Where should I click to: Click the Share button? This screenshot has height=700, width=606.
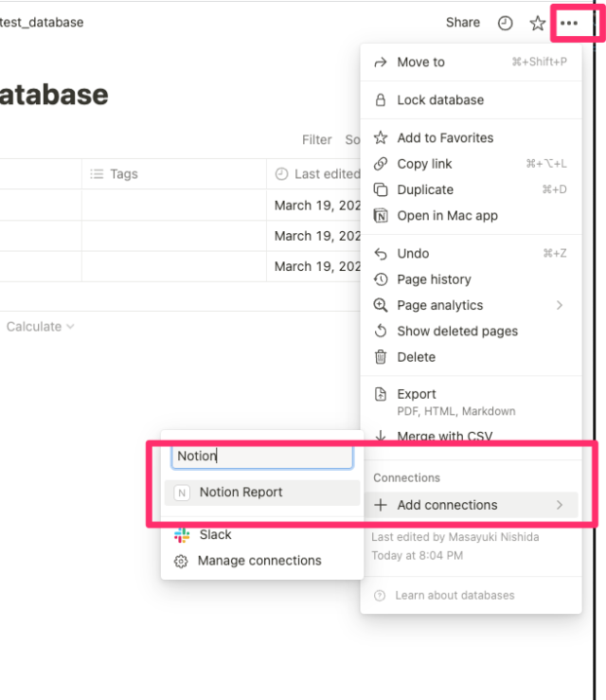click(463, 23)
